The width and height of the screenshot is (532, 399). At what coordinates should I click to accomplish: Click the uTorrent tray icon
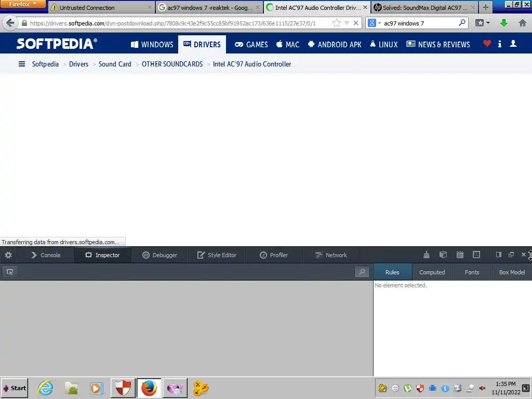[408, 388]
